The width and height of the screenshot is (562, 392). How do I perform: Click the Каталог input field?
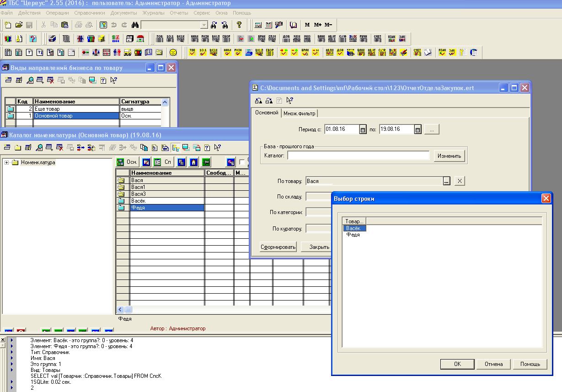358,156
